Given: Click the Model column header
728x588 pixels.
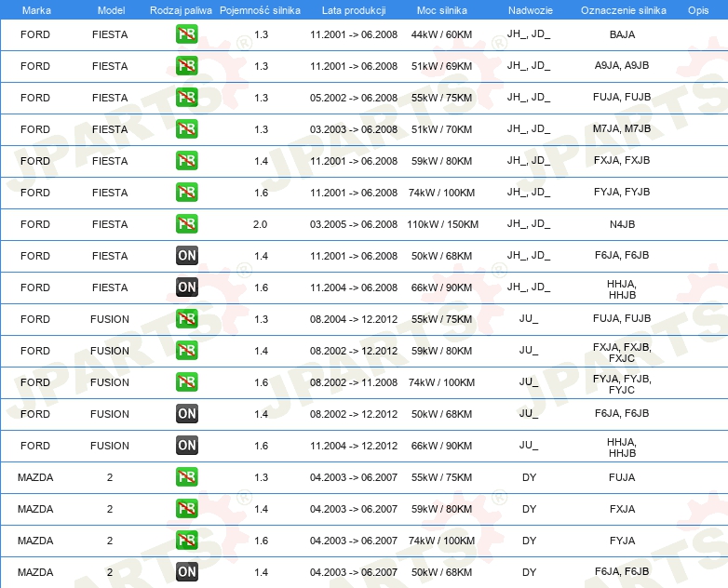Looking at the screenshot, I should (111, 10).
